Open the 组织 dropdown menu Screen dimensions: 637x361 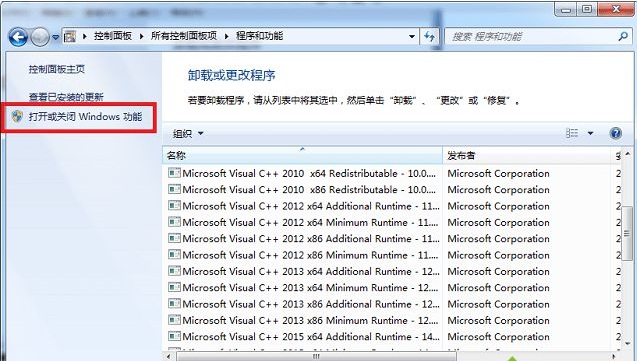click(188, 134)
